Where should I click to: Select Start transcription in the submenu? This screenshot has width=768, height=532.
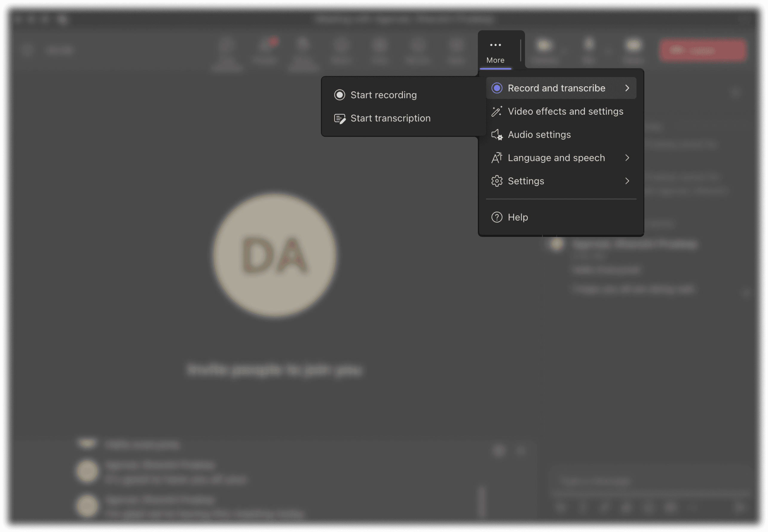[x=390, y=118]
